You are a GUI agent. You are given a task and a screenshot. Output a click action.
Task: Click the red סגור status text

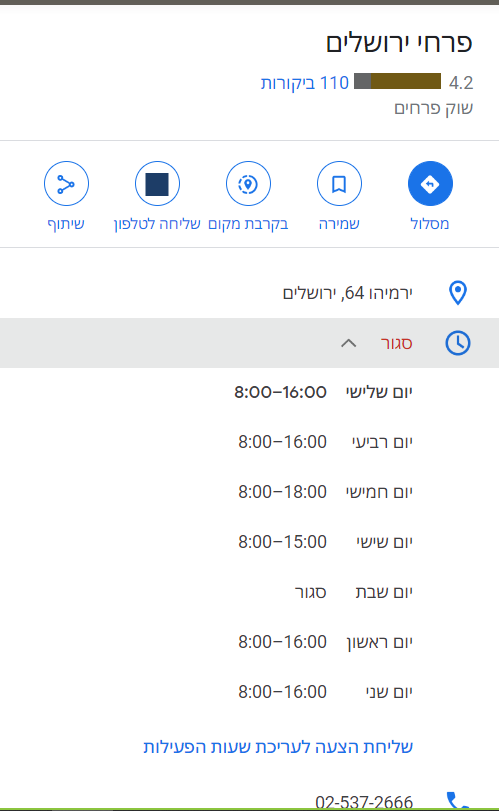397,343
